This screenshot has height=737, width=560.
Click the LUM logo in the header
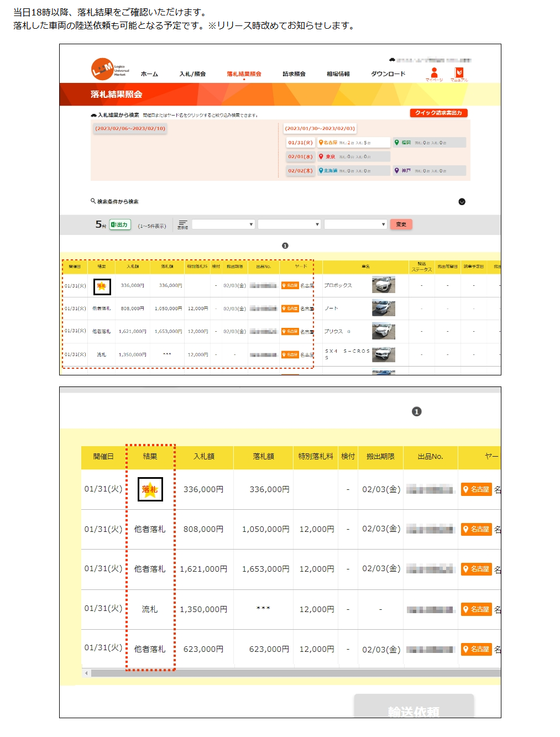[x=102, y=69]
